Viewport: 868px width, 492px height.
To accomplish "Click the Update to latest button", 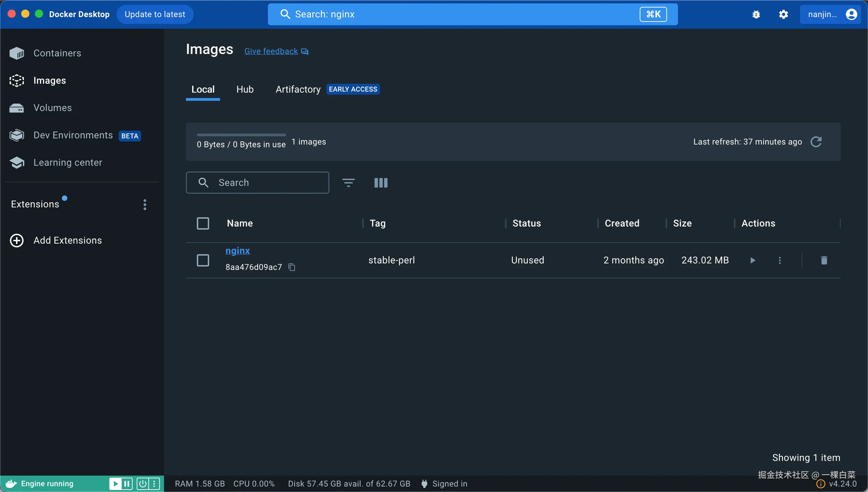I will [x=155, y=14].
